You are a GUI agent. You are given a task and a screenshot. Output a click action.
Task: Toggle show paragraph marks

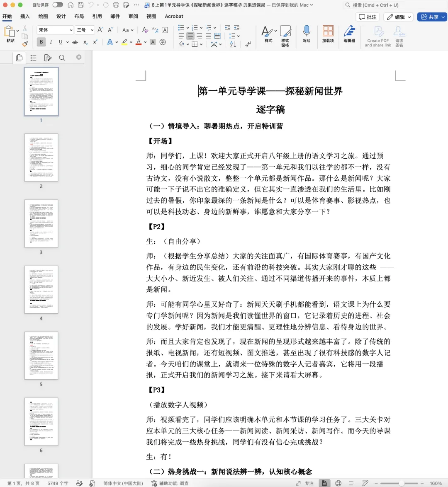pyautogui.click(x=248, y=44)
